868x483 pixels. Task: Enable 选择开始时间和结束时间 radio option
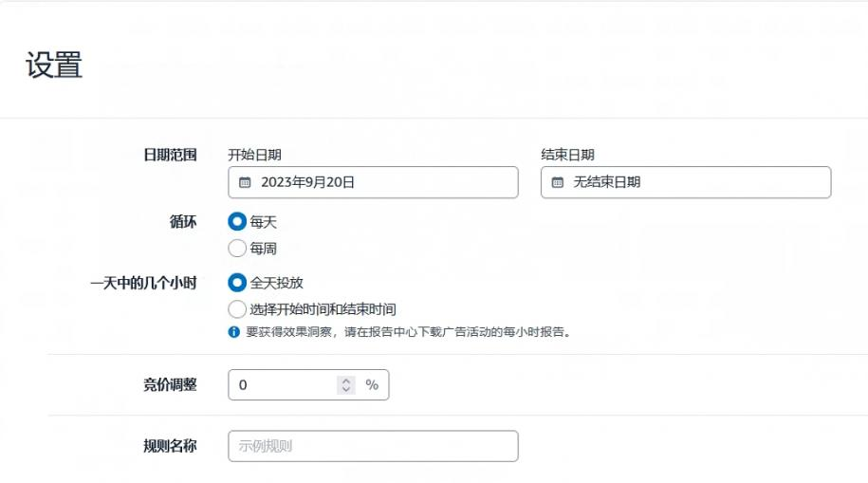tap(237, 308)
